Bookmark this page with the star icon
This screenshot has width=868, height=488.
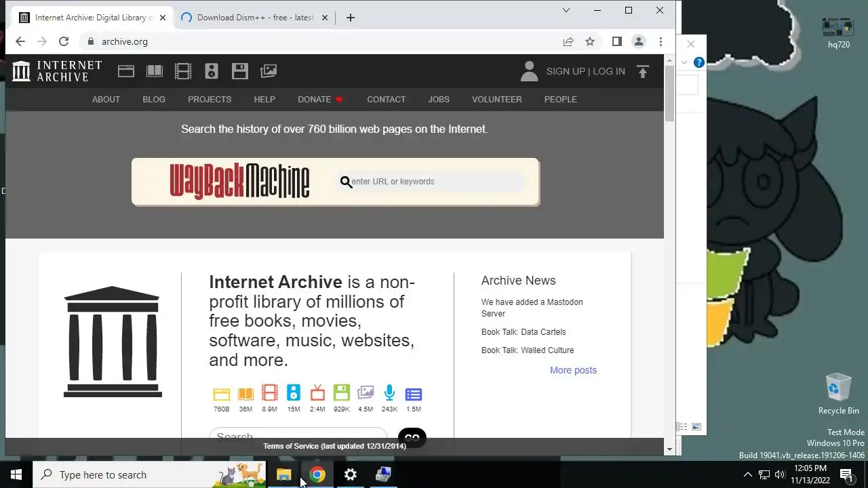coord(590,41)
